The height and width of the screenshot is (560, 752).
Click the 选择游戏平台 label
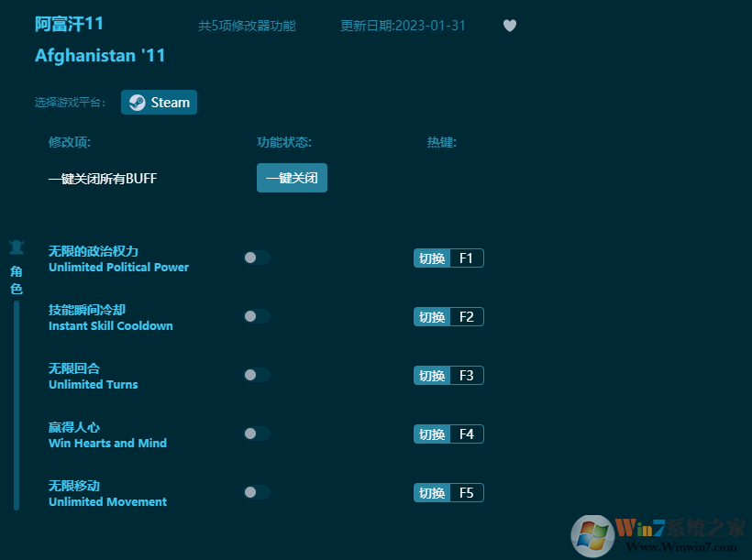click(x=70, y=103)
